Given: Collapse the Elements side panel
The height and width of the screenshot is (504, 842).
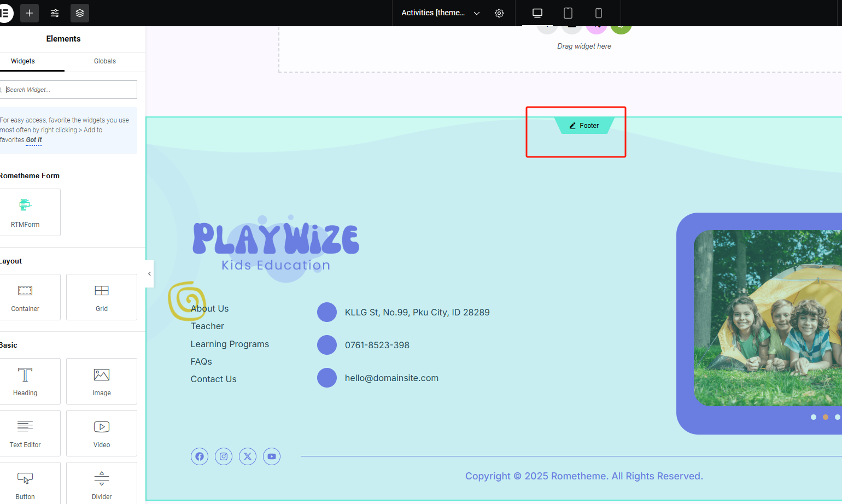Looking at the screenshot, I should 149,274.
